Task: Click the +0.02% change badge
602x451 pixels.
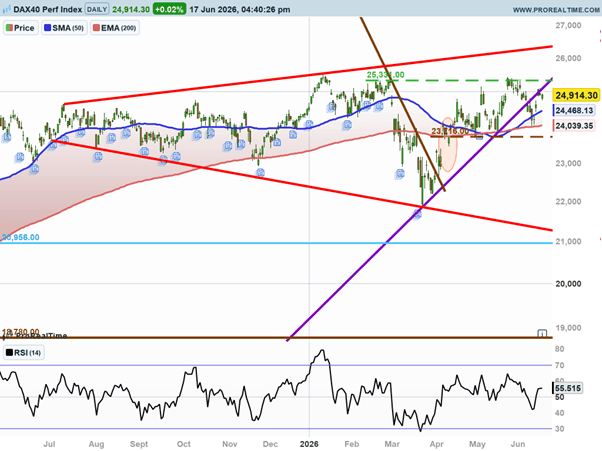Action: (x=169, y=9)
